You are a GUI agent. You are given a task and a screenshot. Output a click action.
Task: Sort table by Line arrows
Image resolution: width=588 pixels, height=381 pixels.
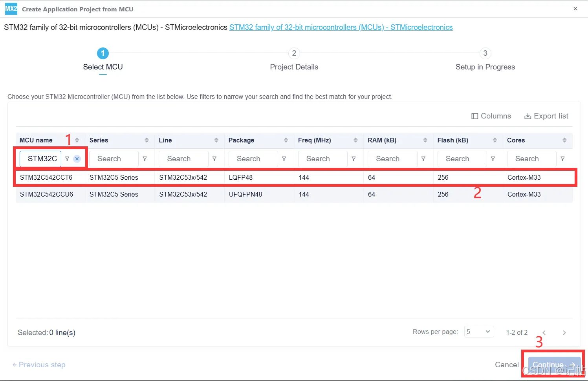pos(216,140)
